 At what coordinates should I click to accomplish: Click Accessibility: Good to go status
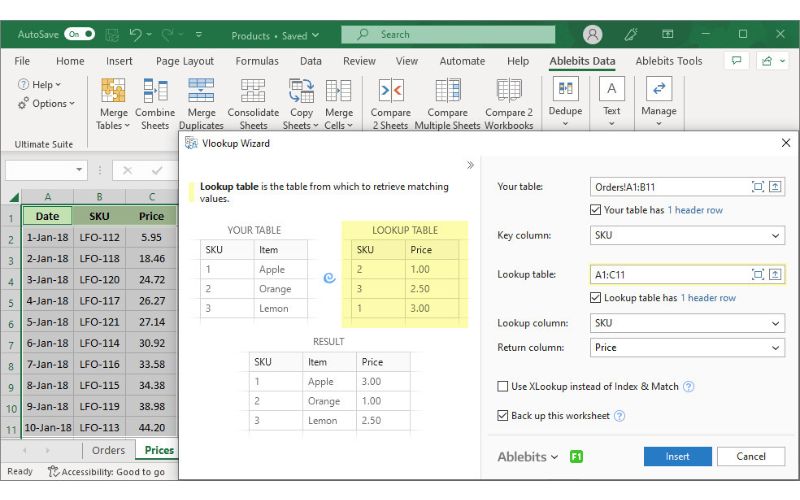[x=106, y=471]
